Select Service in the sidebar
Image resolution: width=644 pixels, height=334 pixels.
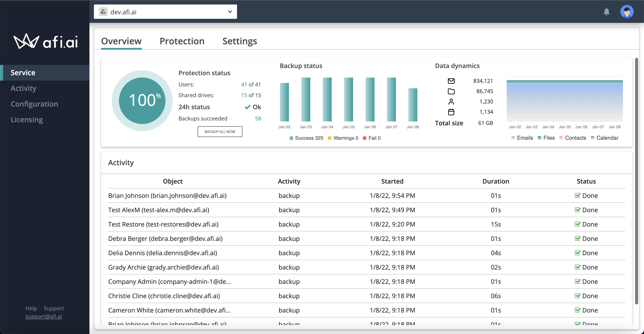tap(45, 73)
